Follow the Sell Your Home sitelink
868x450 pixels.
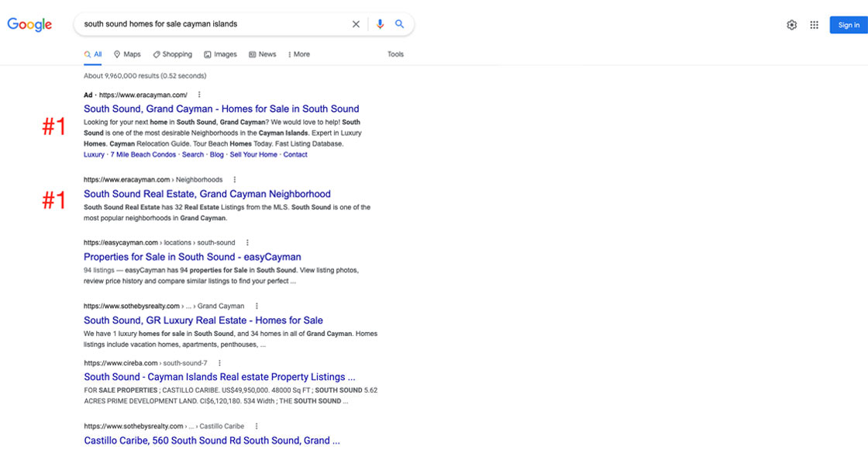[253, 154]
